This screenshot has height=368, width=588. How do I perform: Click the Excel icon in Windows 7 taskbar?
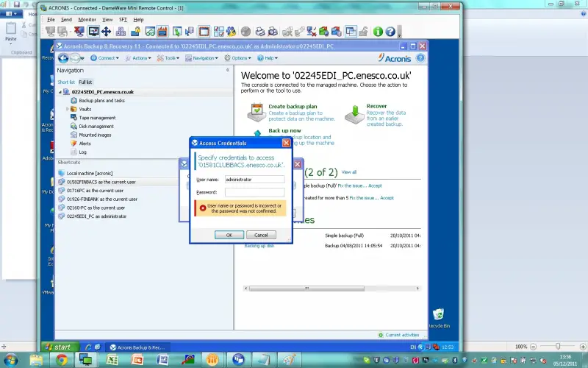112,360
